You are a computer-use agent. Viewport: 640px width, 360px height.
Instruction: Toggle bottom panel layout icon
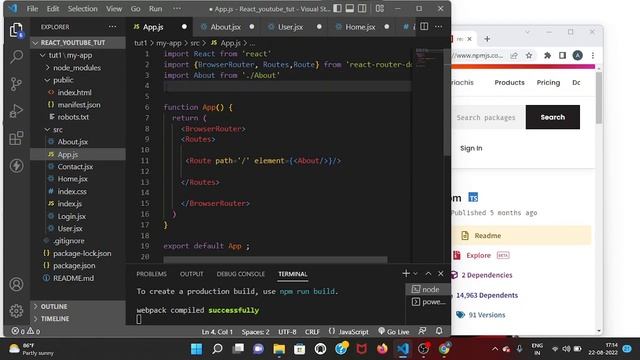click(x=350, y=9)
